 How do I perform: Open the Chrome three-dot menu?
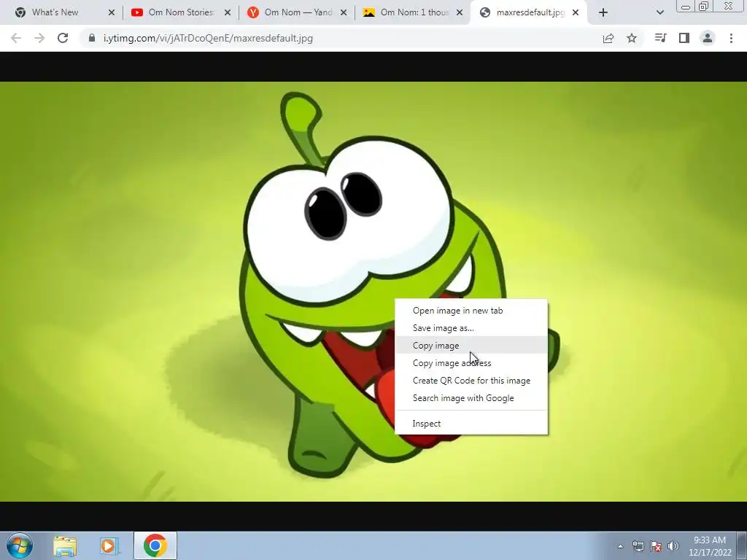pos(731,38)
